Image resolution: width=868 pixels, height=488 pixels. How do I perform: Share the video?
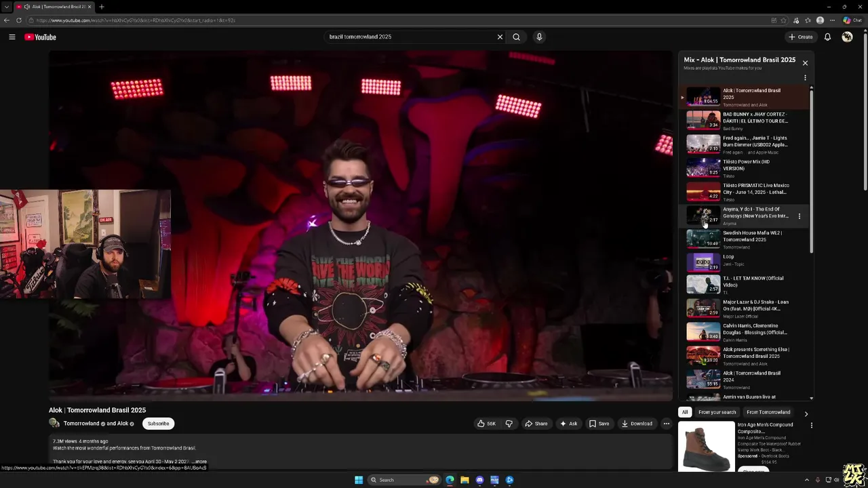tap(536, 424)
